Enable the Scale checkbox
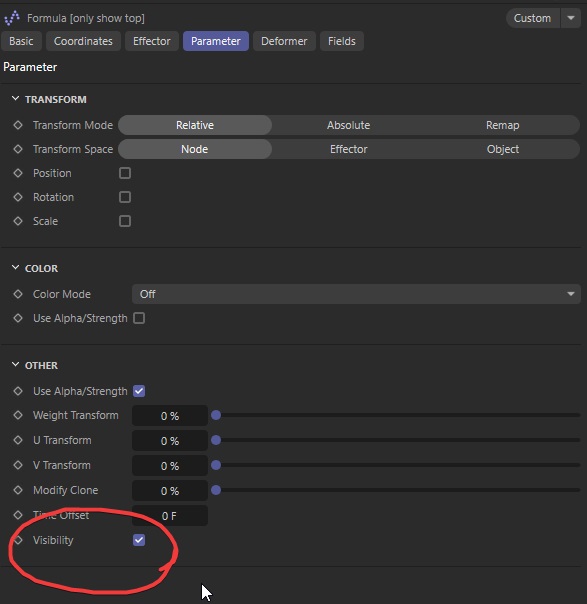This screenshot has width=587, height=604. [125, 221]
